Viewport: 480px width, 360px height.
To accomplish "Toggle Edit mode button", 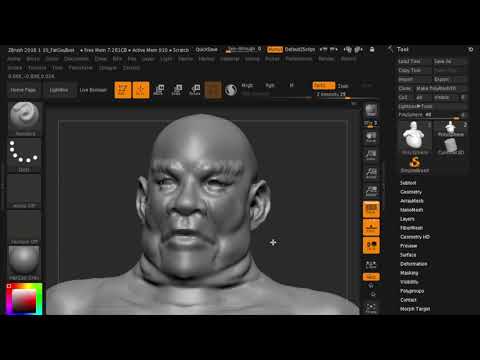I will pyautogui.click(x=123, y=90).
